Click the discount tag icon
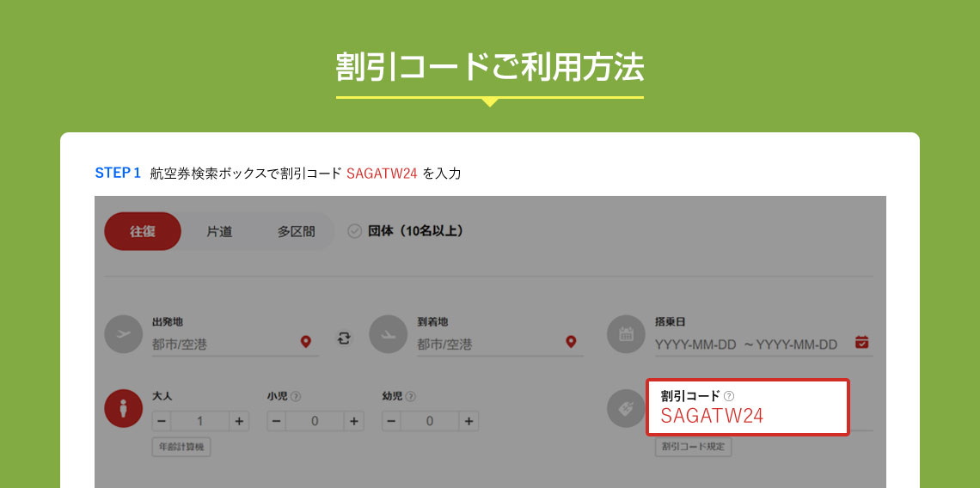980x488 pixels. [626, 409]
